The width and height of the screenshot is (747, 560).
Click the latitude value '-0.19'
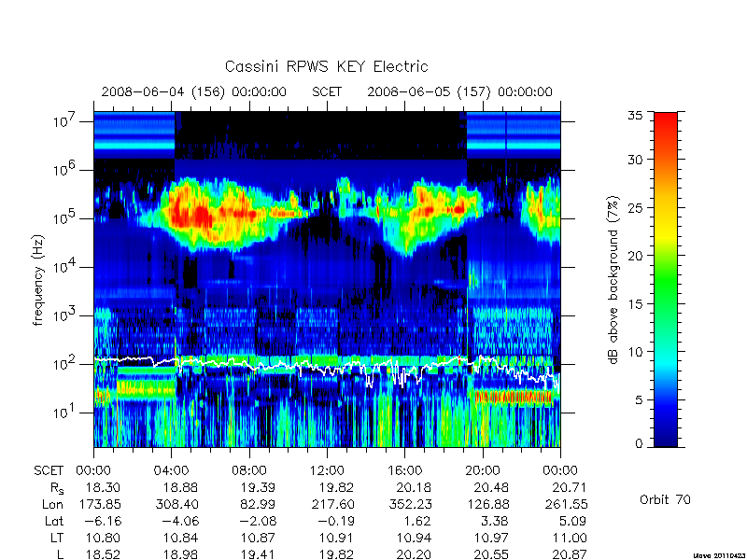click(335, 521)
